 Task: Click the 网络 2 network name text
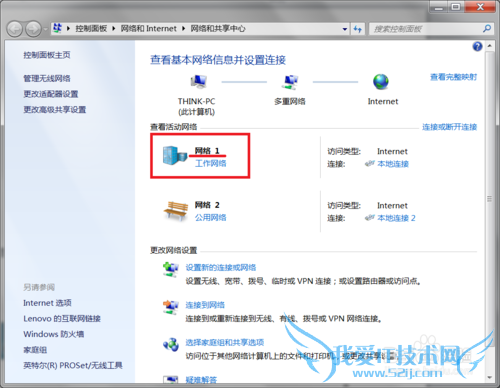[x=207, y=205]
